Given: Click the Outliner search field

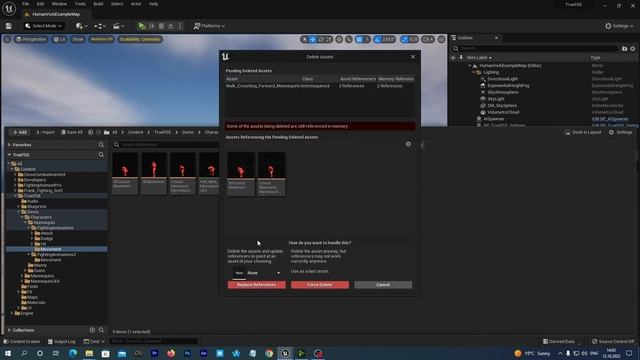Looking at the screenshot, I should (535, 49).
